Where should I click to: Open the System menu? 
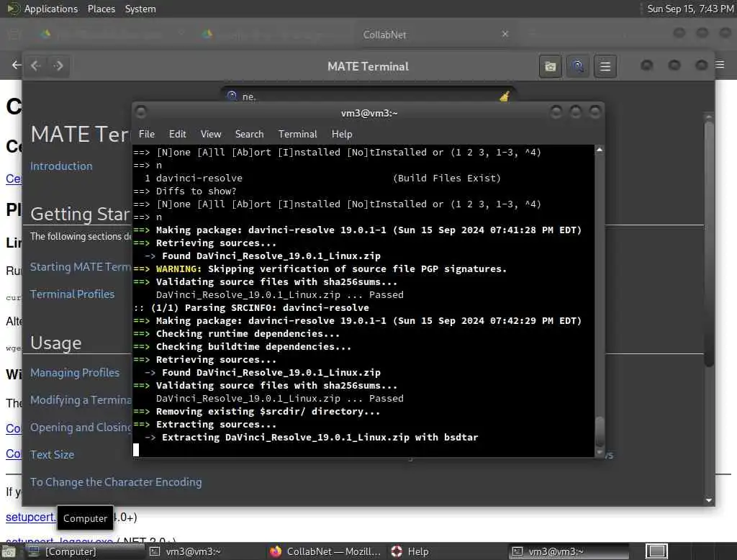(140, 9)
